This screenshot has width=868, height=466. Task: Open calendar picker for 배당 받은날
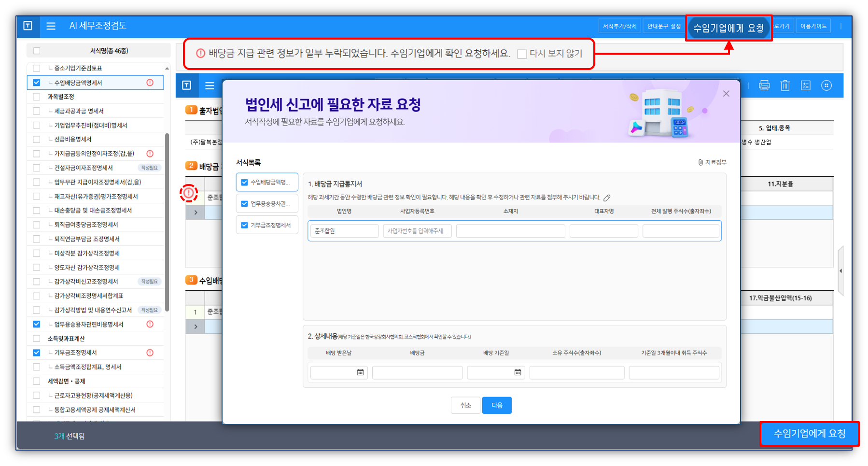[x=360, y=372]
